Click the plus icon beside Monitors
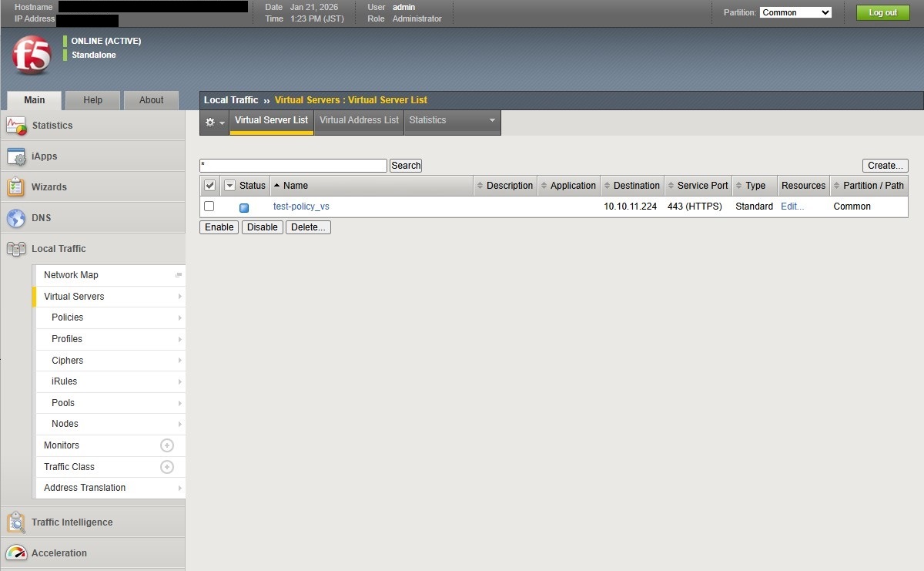 pyautogui.click(x=166, y=445)
